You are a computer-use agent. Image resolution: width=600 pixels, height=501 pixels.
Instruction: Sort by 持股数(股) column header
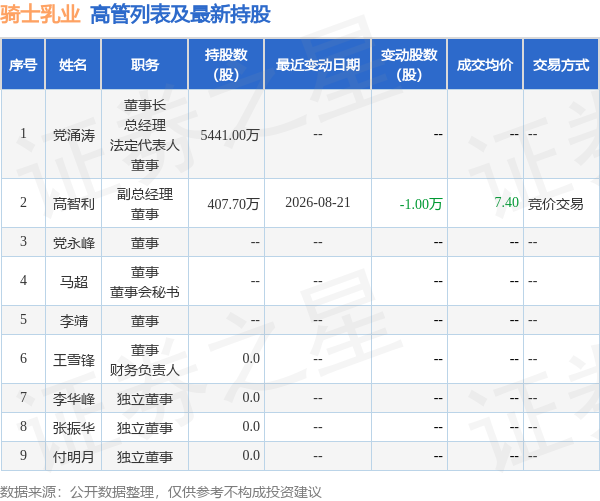(x=226, y=64)
